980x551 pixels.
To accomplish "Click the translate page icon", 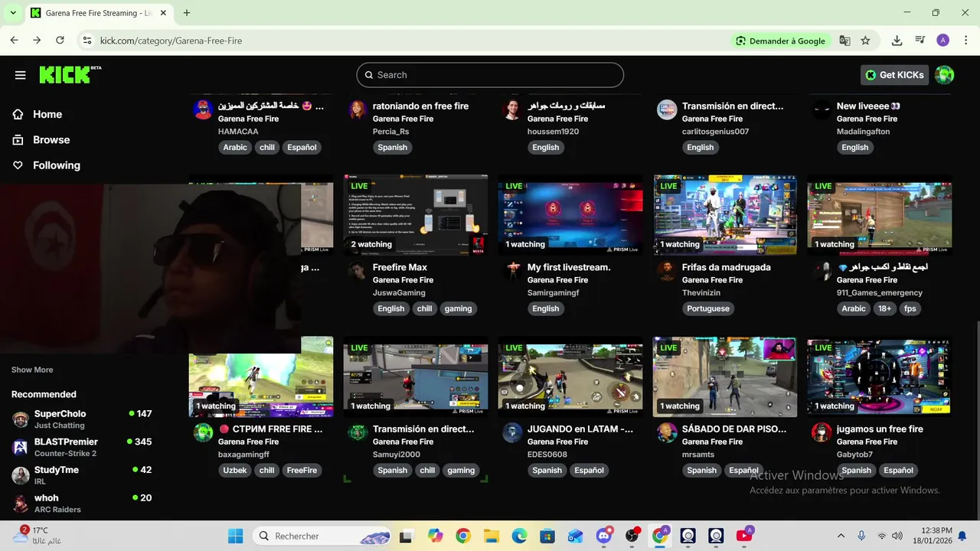I will tap(844, 41).
